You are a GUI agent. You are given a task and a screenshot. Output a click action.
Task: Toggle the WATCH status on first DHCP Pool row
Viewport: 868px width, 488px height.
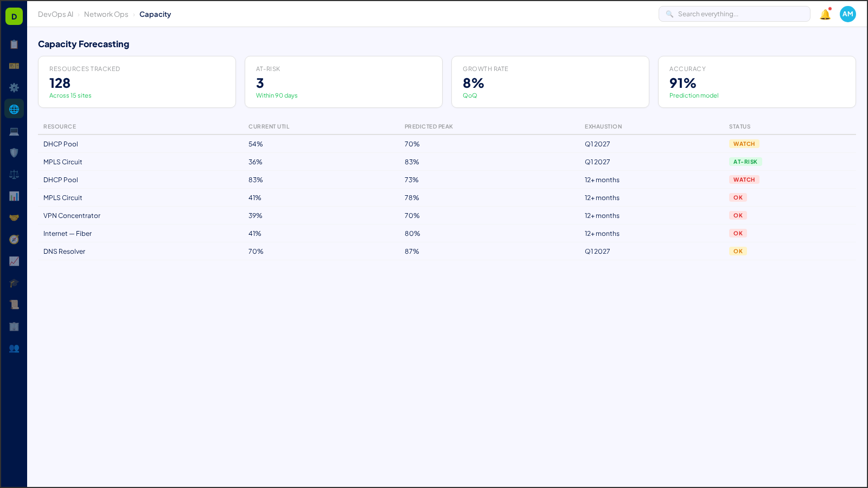pyautogui.click(x=744, y=144)
